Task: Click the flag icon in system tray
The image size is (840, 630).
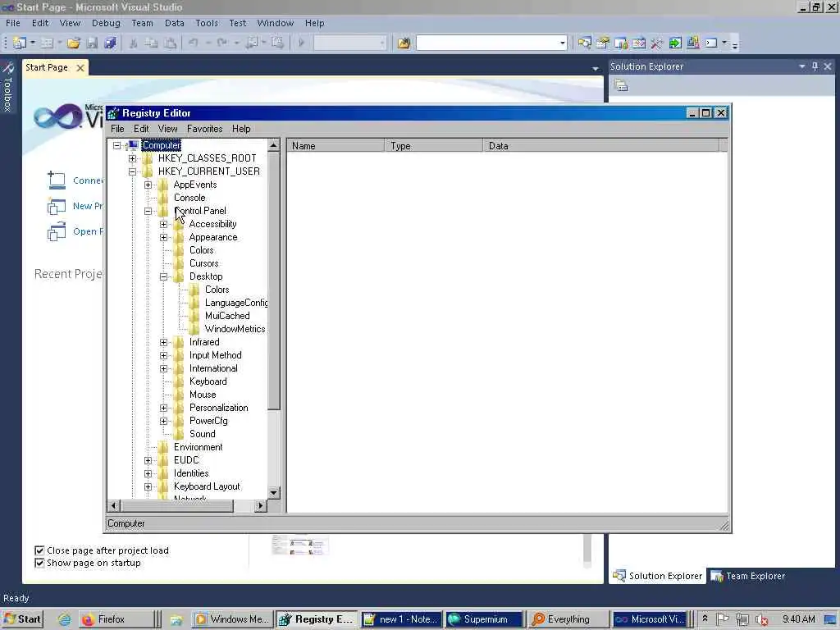Action: [723, 619]
